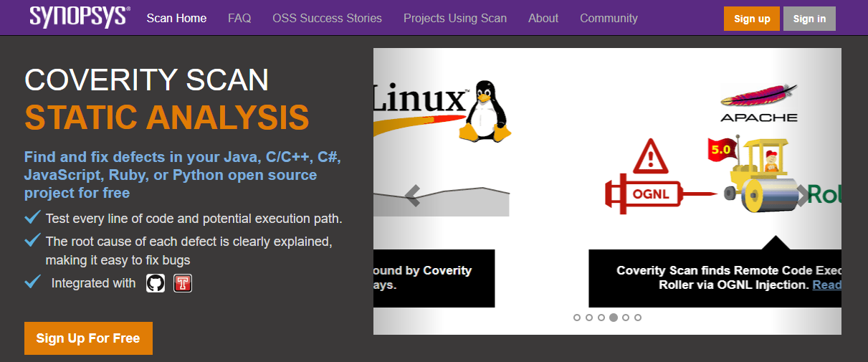The width and height of the screenshot is (868, 362).
Task: Open the Scan Home menu item
Action: (x=176, y=18)
